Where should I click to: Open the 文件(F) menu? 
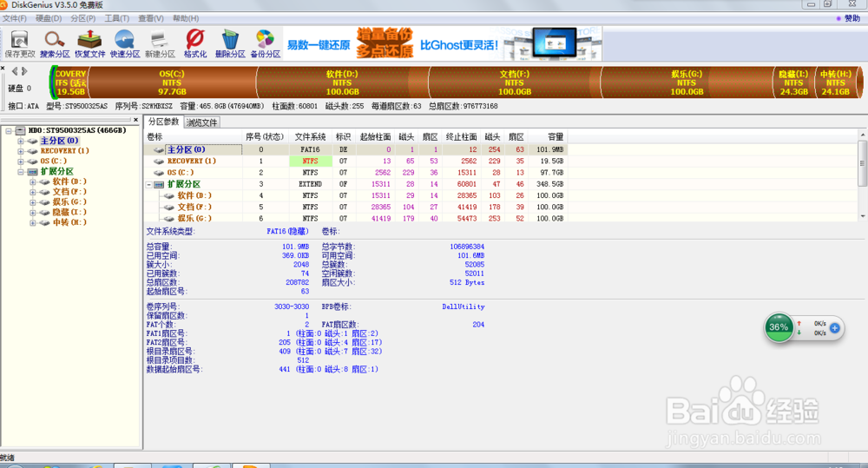15,18
